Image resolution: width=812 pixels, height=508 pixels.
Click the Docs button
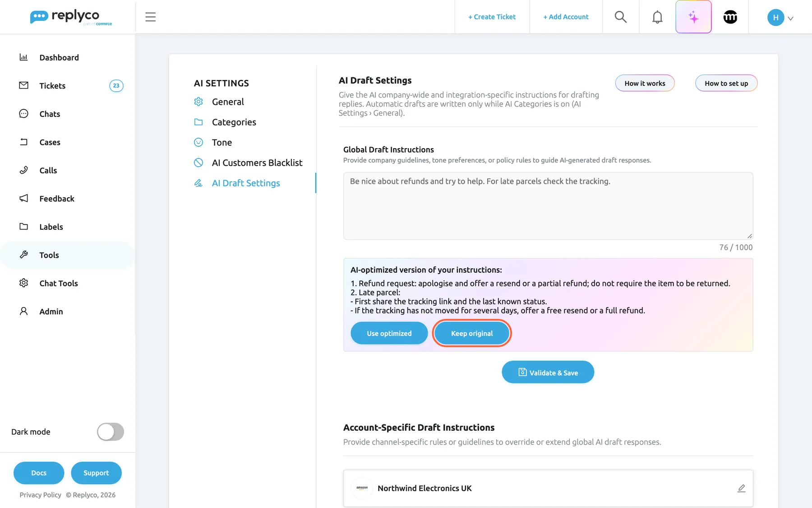click(x=39, y=473)
